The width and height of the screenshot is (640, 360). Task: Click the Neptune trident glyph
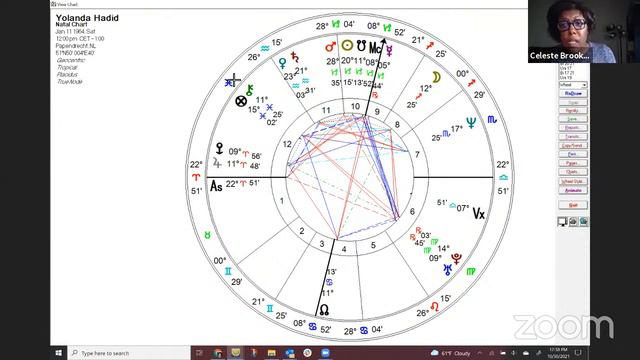point(471,122)
